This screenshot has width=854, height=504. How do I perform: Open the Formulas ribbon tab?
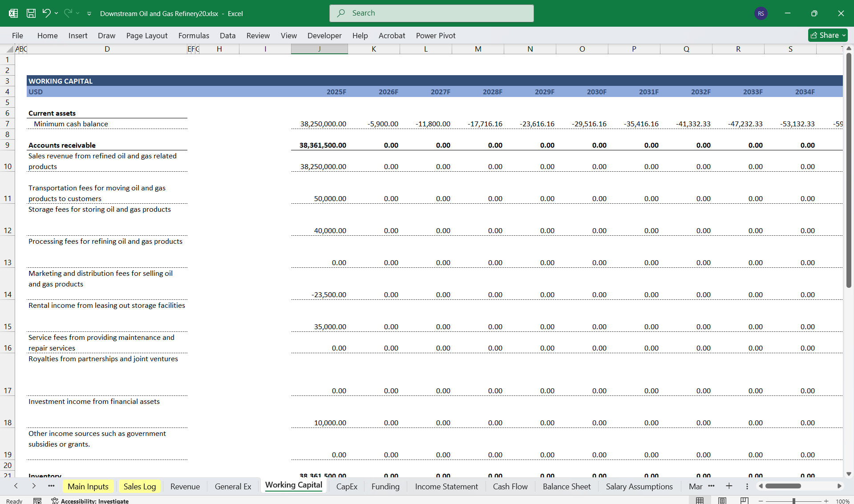point(194,36)
